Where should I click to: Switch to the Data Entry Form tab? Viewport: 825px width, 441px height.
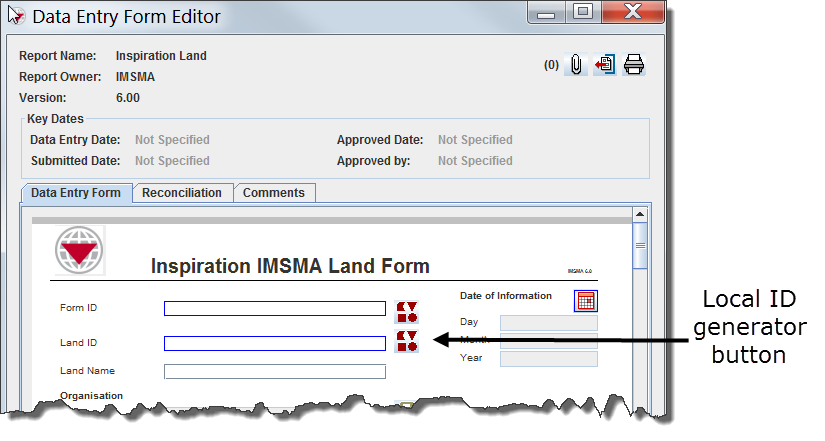coord(76,193)
